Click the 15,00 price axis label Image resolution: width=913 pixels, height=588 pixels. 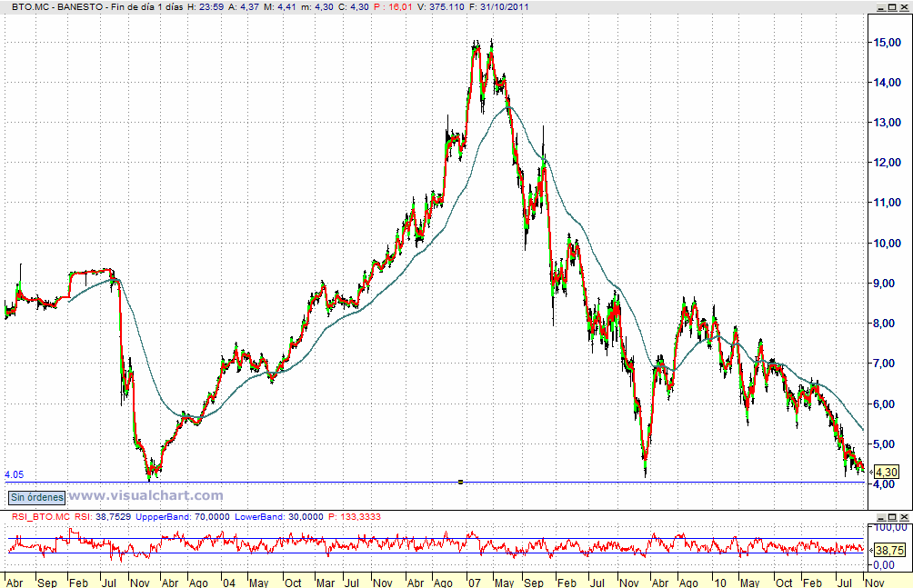pyautogui.click(x=888, y=43)
